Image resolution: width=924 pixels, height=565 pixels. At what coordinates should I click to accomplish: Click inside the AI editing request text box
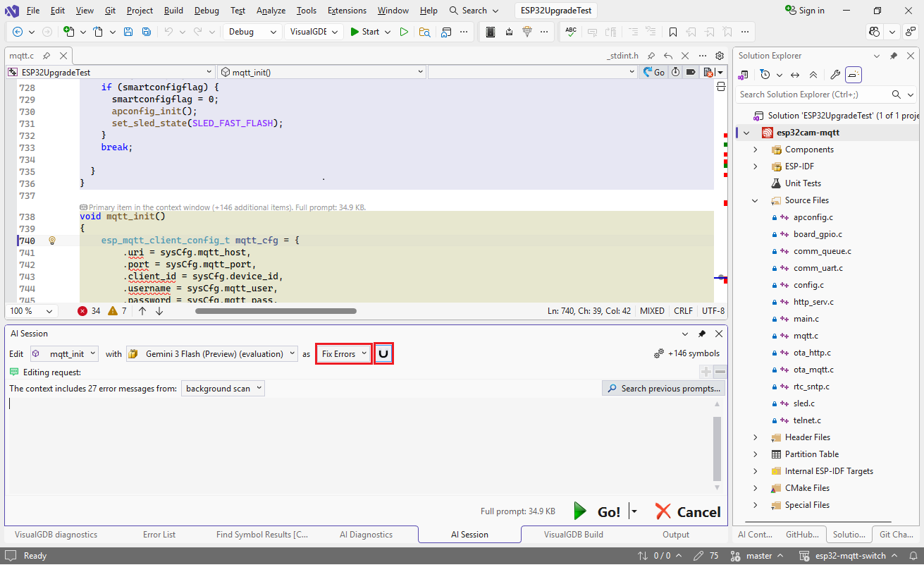tap(352, 444)
